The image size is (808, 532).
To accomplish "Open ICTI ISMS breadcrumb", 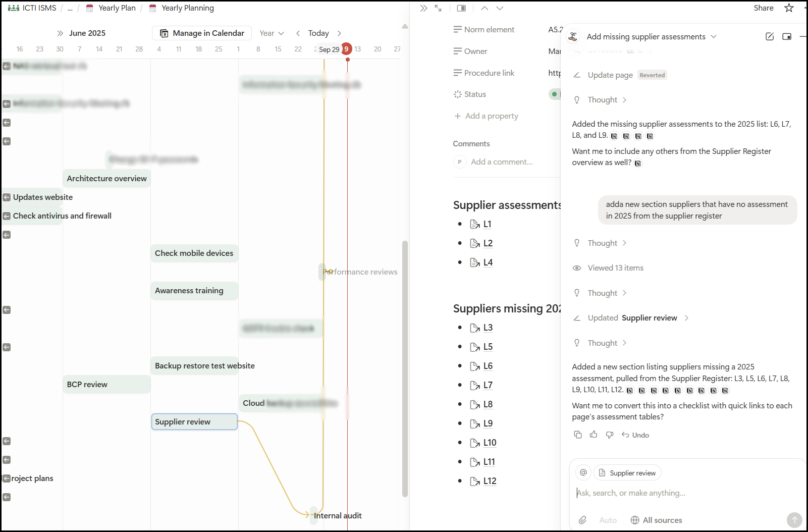I will [39, 8].
